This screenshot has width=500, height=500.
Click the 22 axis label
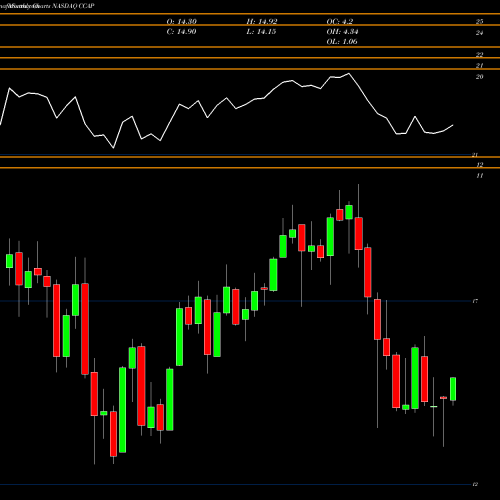479,55
